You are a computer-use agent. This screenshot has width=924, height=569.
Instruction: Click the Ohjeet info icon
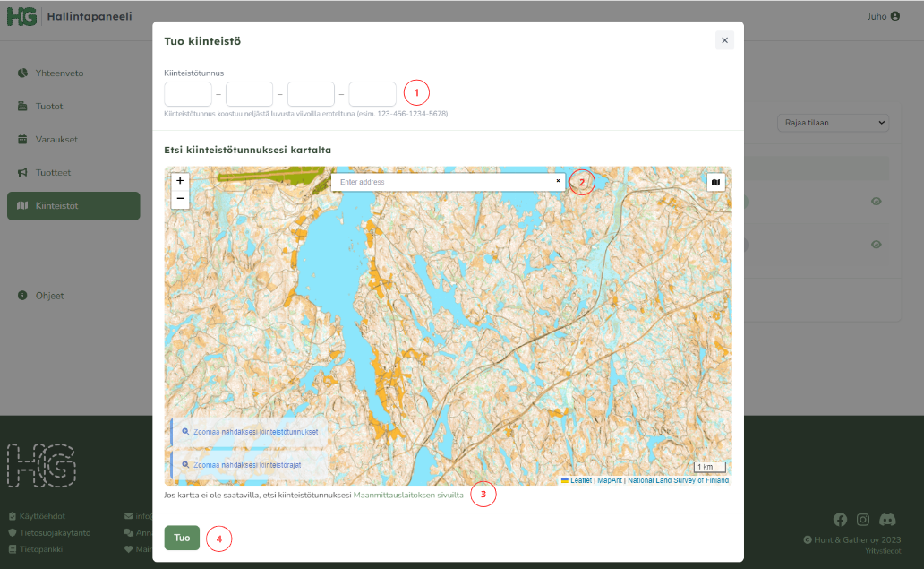pos(22,296)
